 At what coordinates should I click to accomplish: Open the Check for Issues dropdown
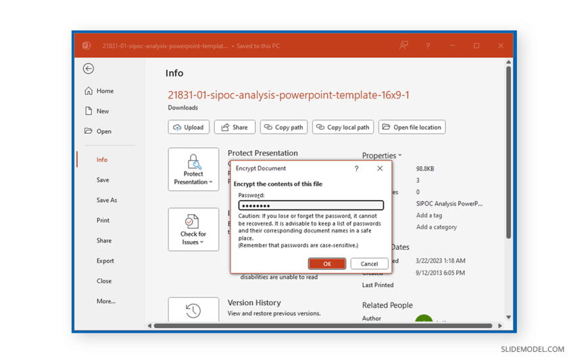tap(193, 230)
